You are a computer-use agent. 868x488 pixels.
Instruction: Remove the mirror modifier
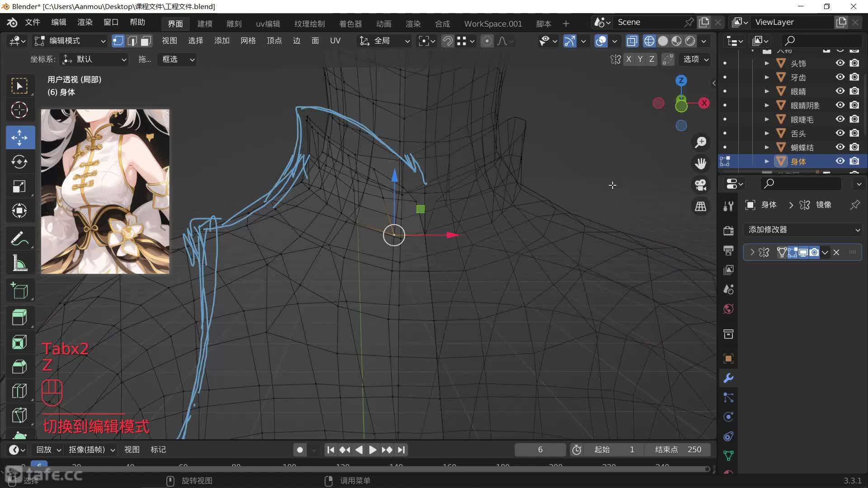[x=836, y=253]
